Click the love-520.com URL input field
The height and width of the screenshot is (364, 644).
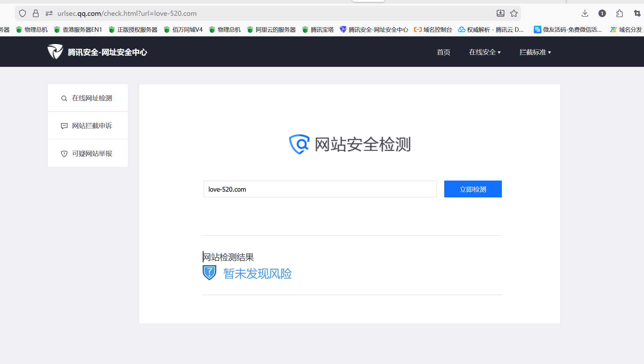pos(320,189)
